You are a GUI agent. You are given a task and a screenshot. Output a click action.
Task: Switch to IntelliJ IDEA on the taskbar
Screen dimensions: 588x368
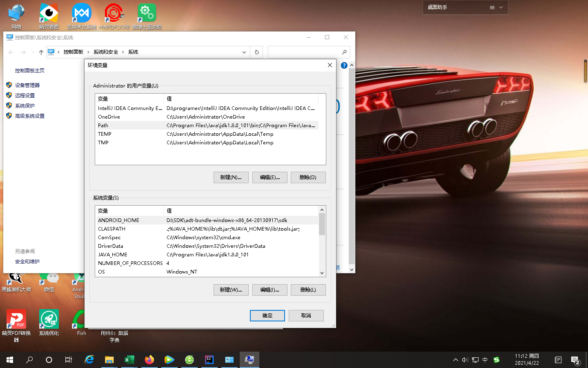[209, 360]
